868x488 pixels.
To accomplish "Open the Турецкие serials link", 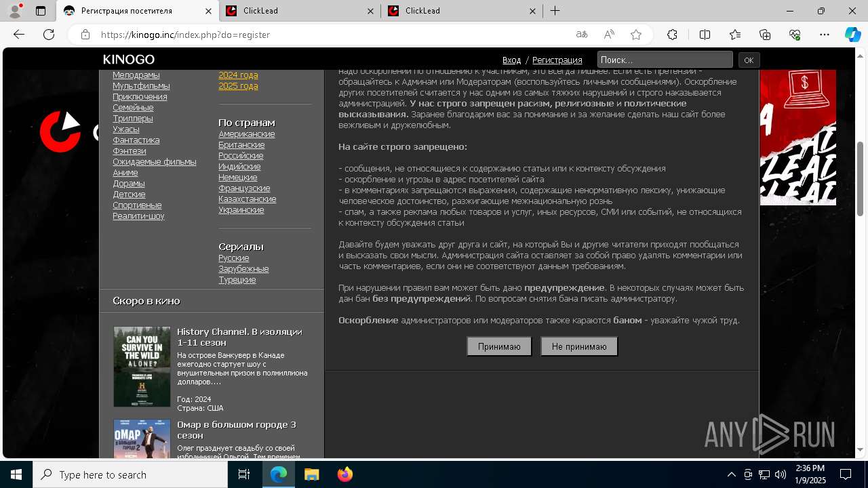I will [237, 280].
